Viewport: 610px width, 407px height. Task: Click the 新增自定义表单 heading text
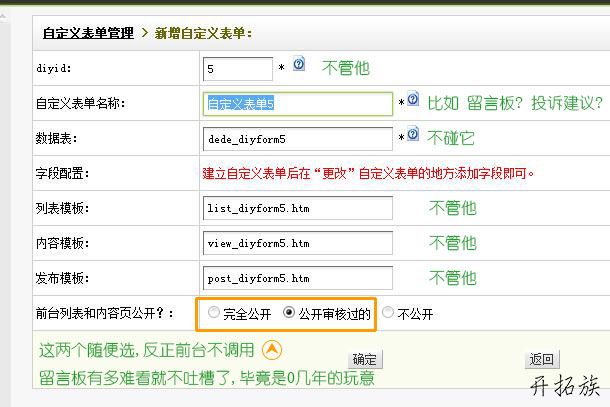(203, 33)
